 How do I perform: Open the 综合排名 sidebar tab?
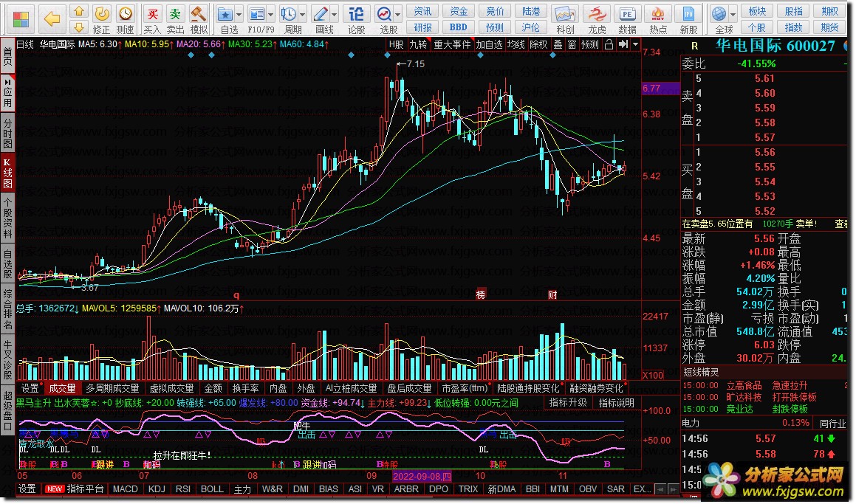(x=7, y=309)
